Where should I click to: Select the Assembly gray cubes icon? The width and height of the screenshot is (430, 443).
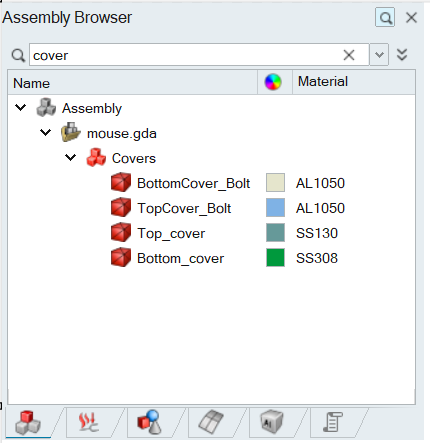(x=46, y=107)
